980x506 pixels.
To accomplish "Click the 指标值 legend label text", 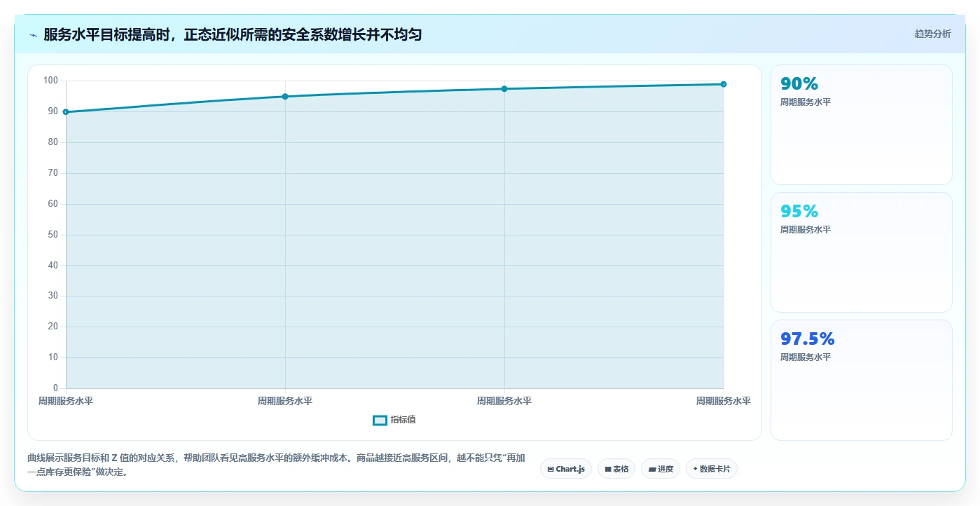I will click(x=403, y=420).
